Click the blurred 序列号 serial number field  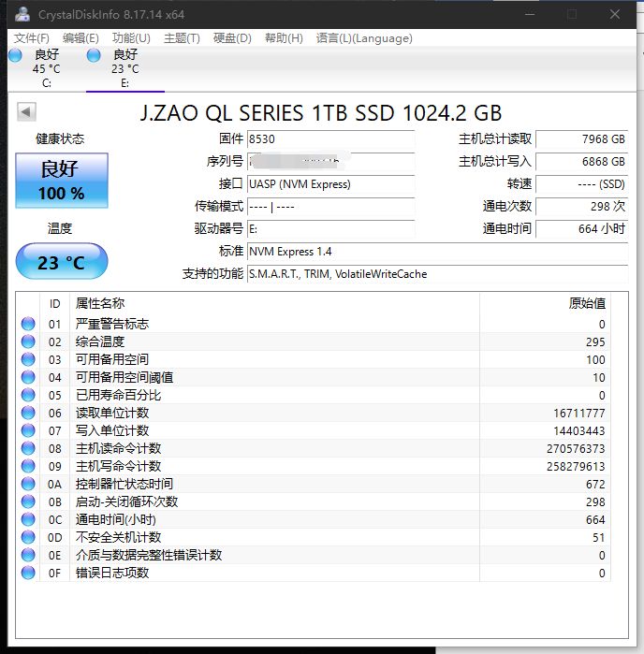pyautogui.click(x=331, y=162)
